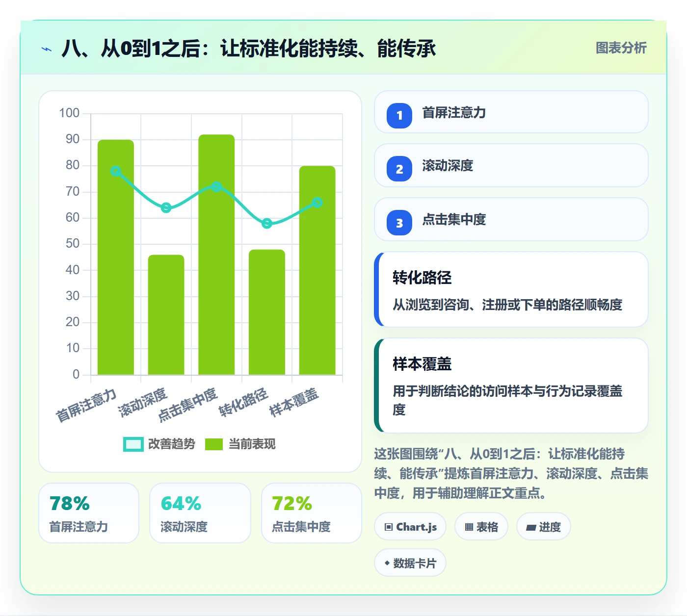Click the icon in the 进度 tag
Screen dimensions: 687x616
point(531,528)
